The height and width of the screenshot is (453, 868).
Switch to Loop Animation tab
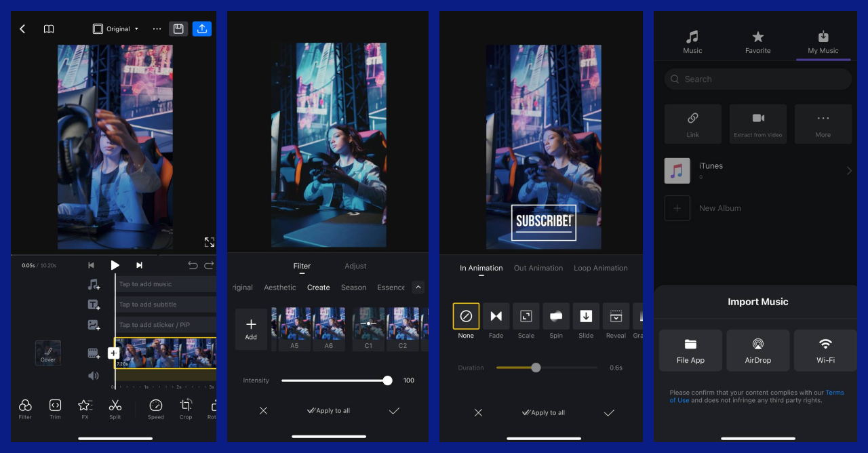coord(601,268)
